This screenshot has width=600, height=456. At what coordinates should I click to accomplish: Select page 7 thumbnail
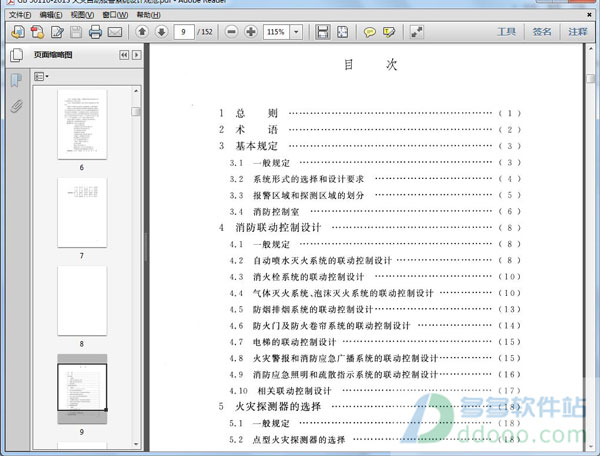pyautogui.click(x=82, y=212)
